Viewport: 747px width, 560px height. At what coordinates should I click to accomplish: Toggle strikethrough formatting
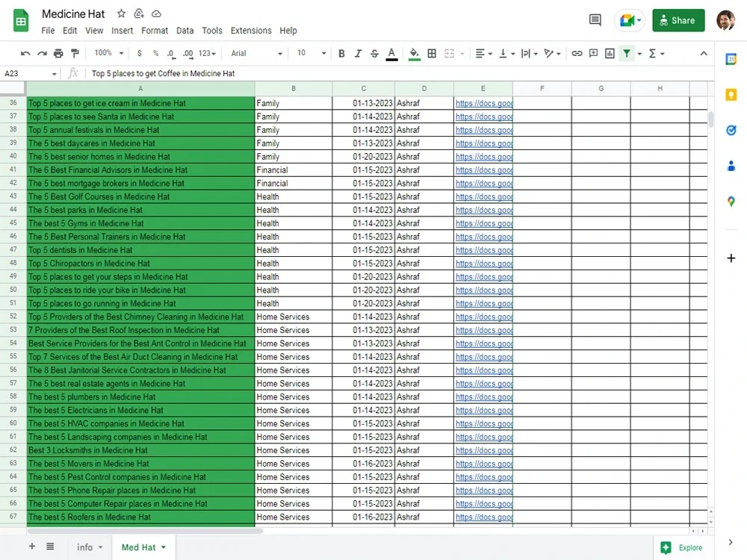(374, 53)
